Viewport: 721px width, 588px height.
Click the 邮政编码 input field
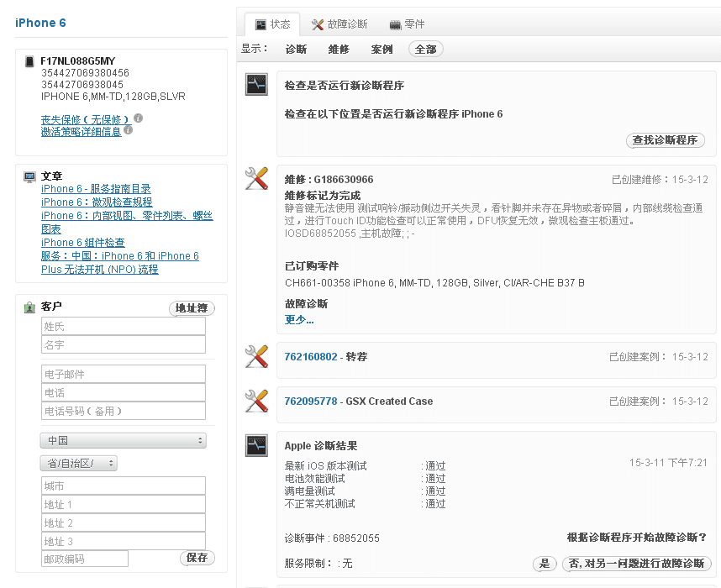point(85,559)
